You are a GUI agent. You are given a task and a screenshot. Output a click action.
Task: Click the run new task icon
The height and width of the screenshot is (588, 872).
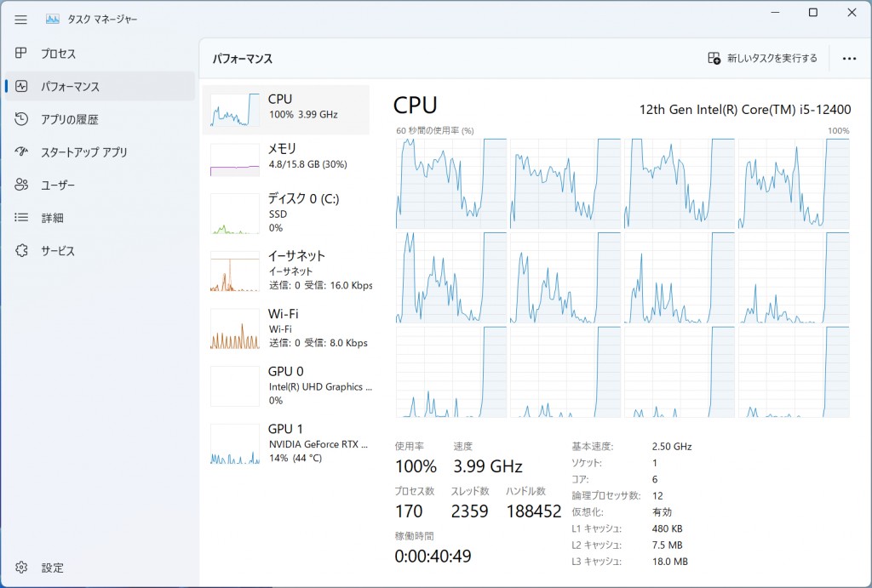click(x=714, y=58)
